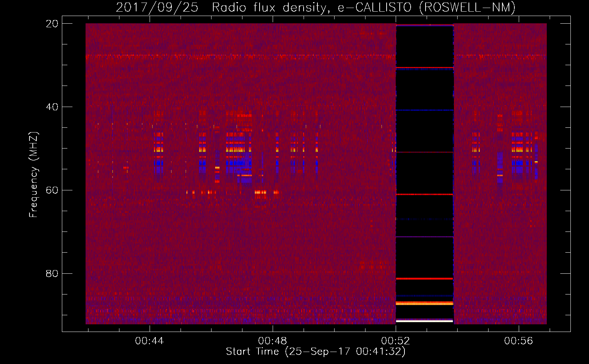
Task: Click the plot title 'Radio flux density, e-CALLISTO (ROSWELL-NM)'
Action: 364,7
